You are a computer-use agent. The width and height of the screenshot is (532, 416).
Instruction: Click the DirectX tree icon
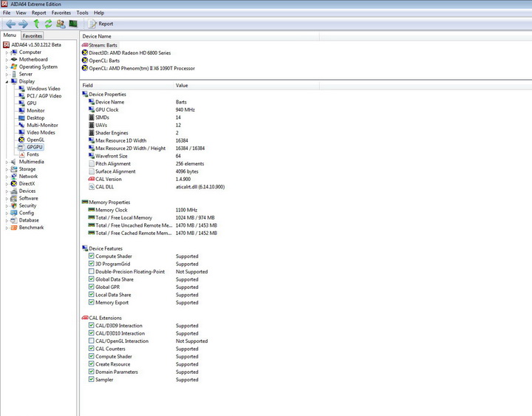tap(13, 183)
